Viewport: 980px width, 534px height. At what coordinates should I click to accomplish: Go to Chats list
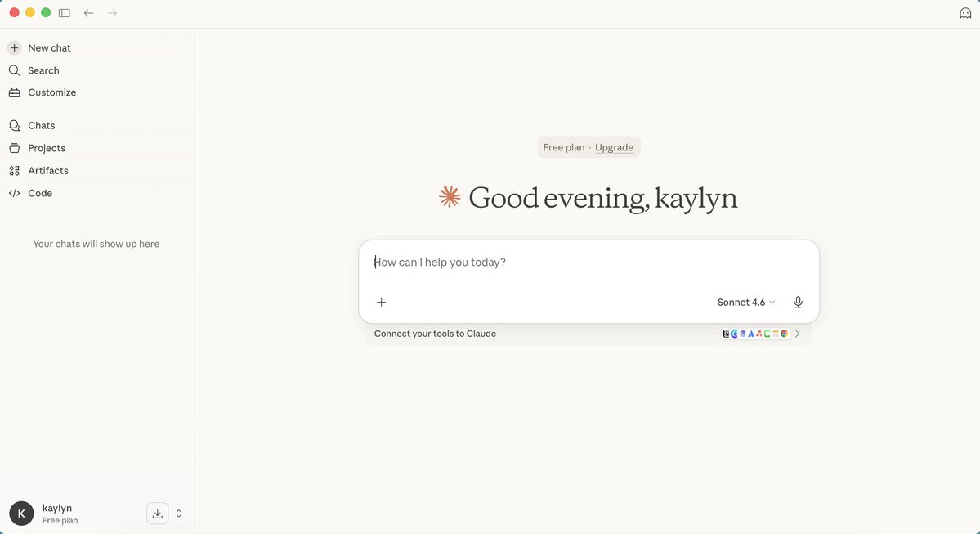tap(41, 126)
